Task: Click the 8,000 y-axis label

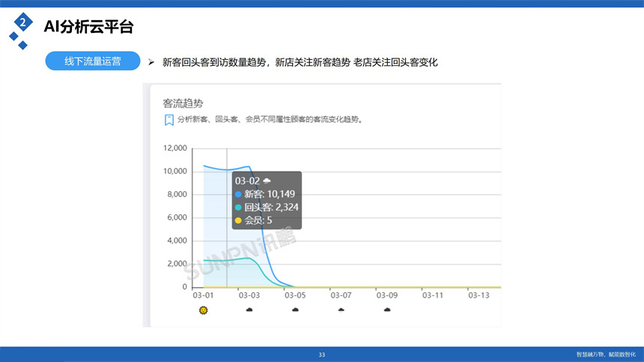Action: coord(177,194)
